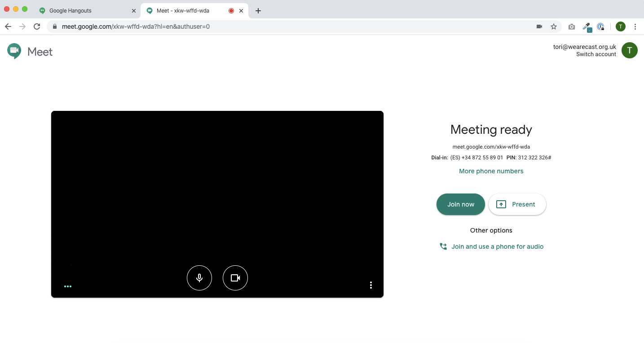This screenshot has width=644, height=343.
Task: Click Switch account link
Action: [x=596, y=54]
